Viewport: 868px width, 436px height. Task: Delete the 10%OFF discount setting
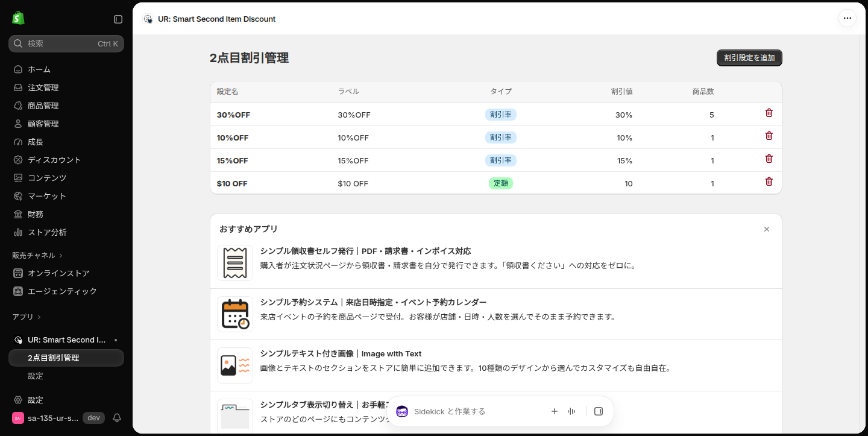coord(769,136)
